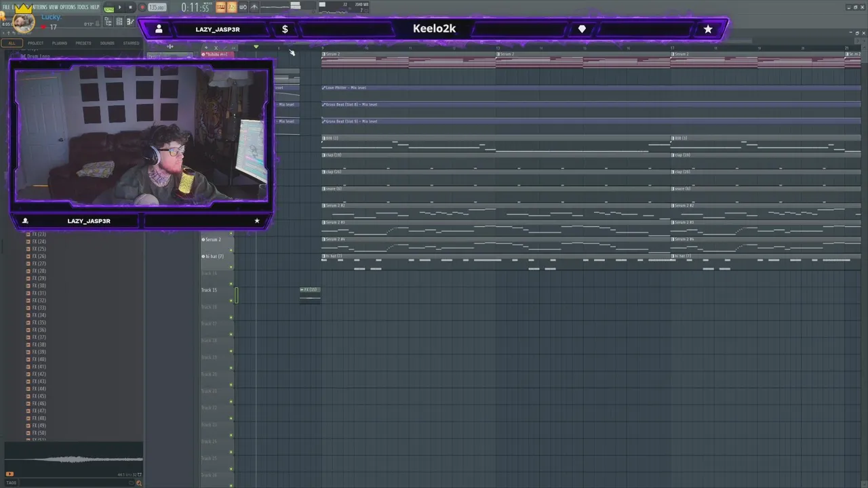Click the browser sample waveform preview
This screenshot has height=488, width=868.
[73, 460]
